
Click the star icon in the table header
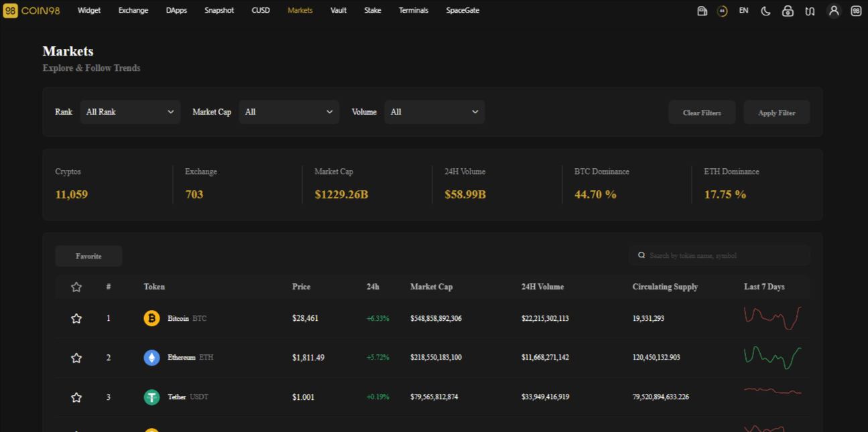pyautogui.click(x=76, y=287)
